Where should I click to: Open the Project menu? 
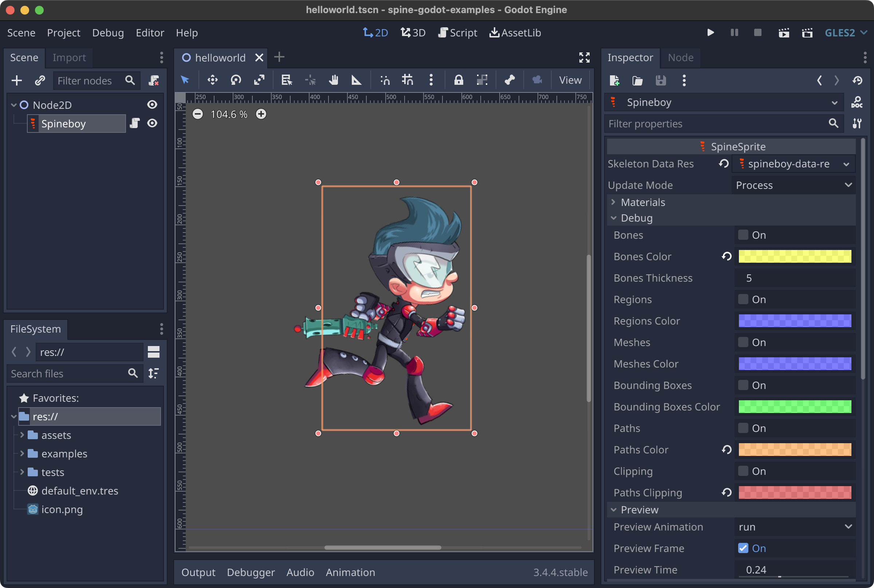[63, 33]
